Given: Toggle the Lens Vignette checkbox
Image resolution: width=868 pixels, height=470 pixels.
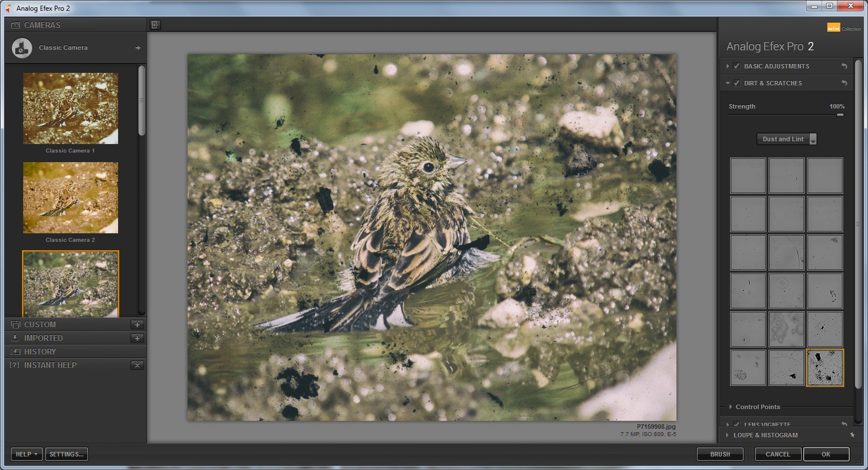Looking at the screenshot, I should 737,424.
